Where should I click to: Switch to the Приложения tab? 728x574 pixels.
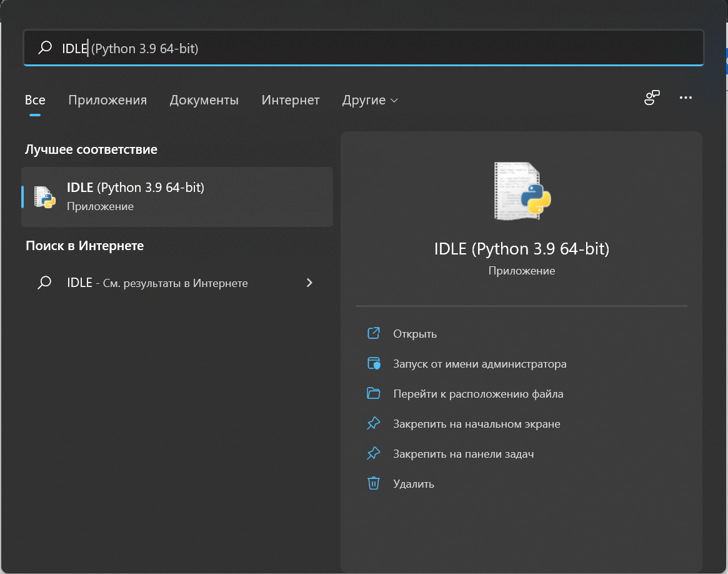[107, 100]
